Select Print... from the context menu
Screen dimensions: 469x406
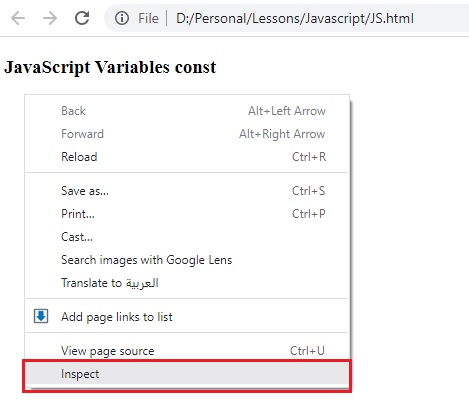[x=187, y=214]
